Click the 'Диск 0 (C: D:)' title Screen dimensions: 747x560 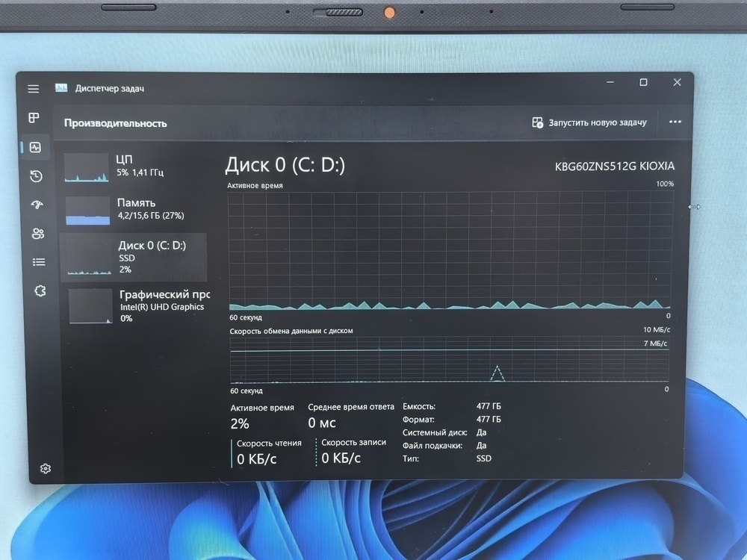coord(285,165)
